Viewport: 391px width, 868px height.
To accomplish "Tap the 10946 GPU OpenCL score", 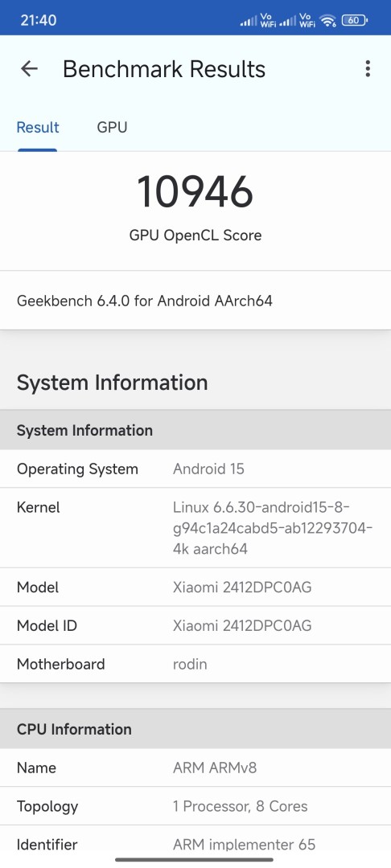I will click(x=195, y=191).
